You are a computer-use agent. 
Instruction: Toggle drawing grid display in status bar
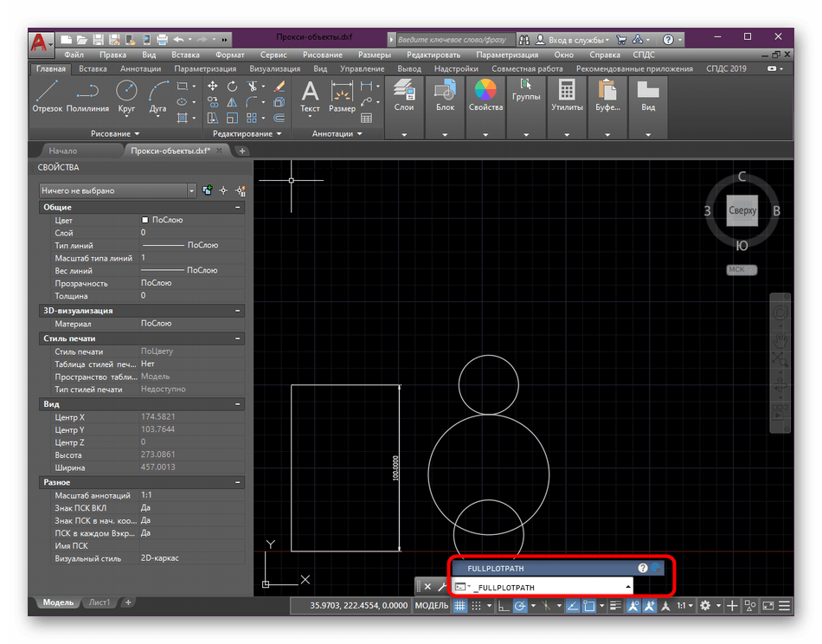point(461,606)
